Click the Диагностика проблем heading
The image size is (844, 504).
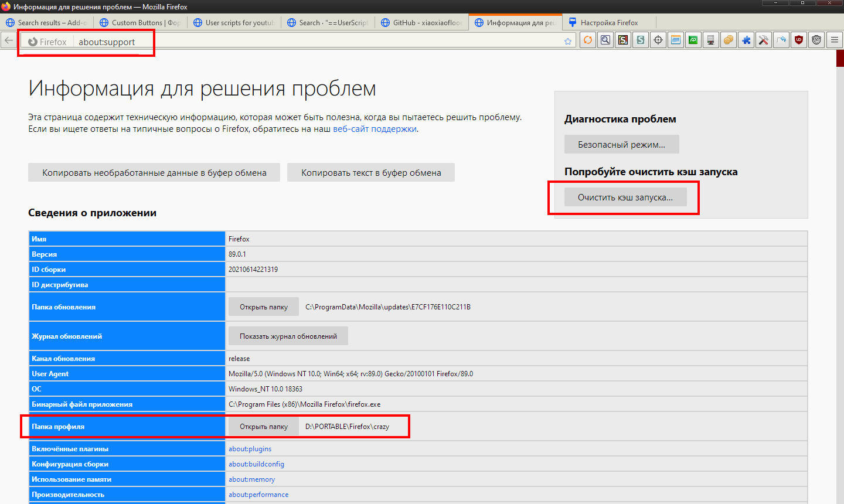(620, 119)
